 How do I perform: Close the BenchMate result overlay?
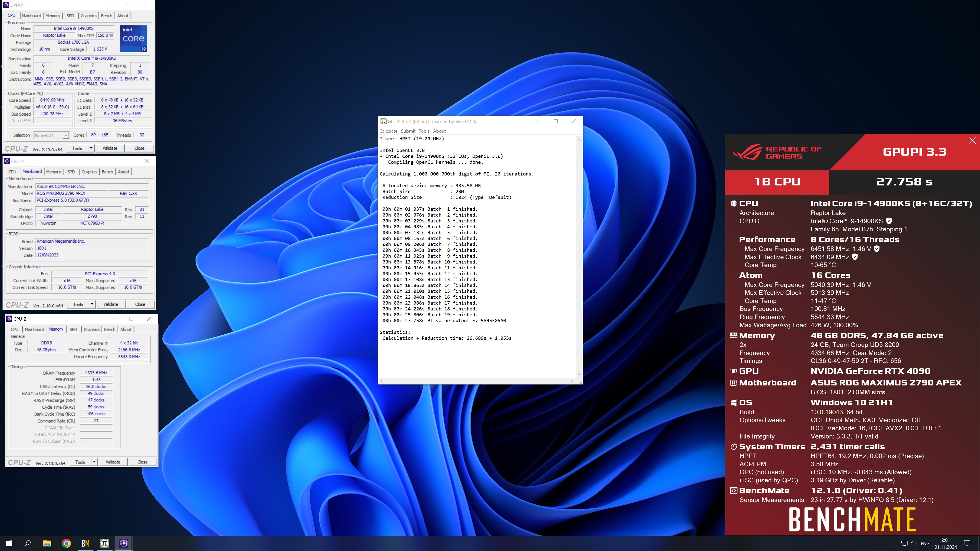(972, 141)
